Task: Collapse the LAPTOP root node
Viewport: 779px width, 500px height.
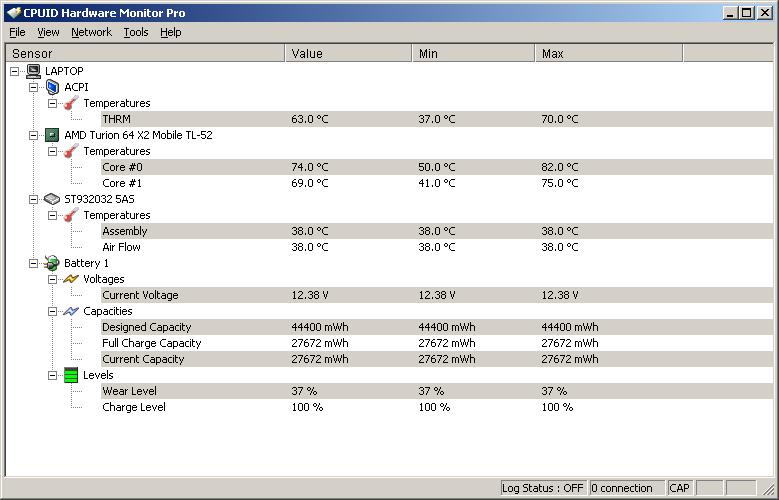Action: click(14, 72)
